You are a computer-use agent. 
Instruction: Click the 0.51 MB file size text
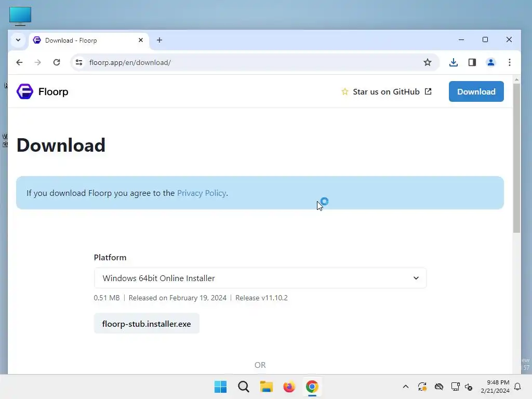[107, 298]
